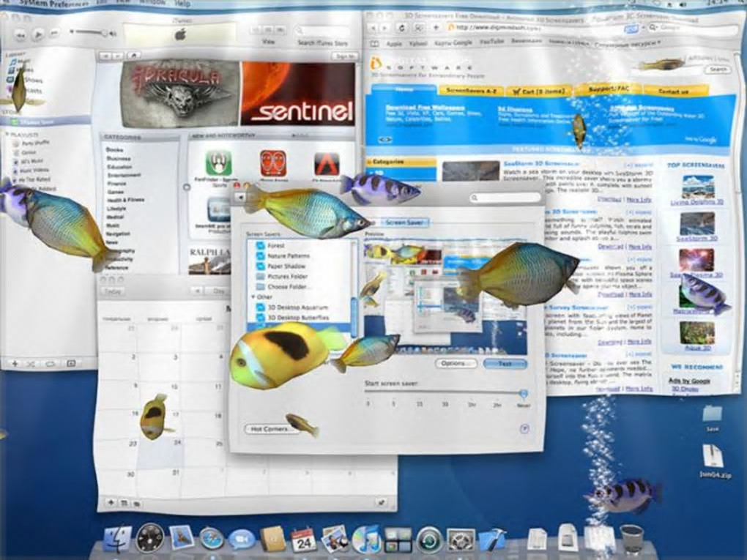
Task: Open Dashboard gauge icon in Dock
Action: click(150, 539)
